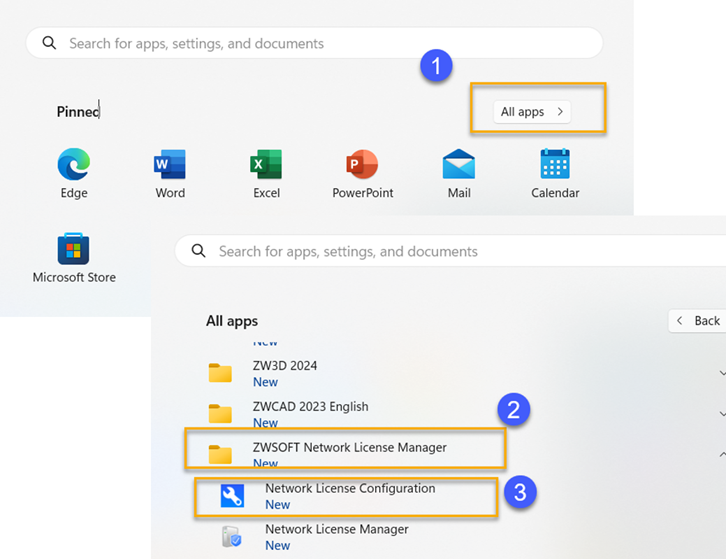The width and height of the screenshot is (726, 559).
Task: Click the Pinned heading text
Action: pos(78,112)
